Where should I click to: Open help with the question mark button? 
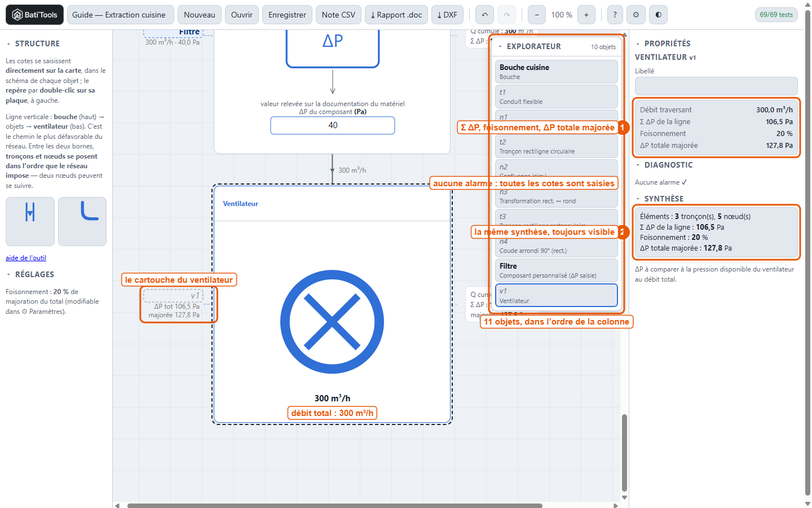coord(615,15)
